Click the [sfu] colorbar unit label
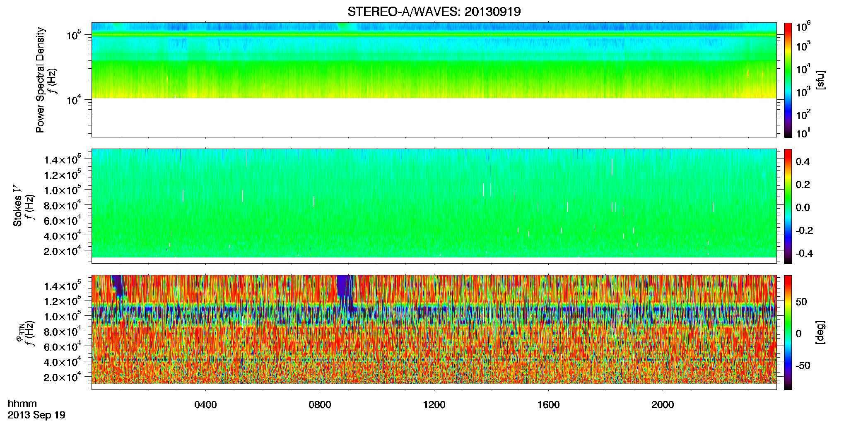This screenshot has width=868, height=447. click(x=820, y=80)
